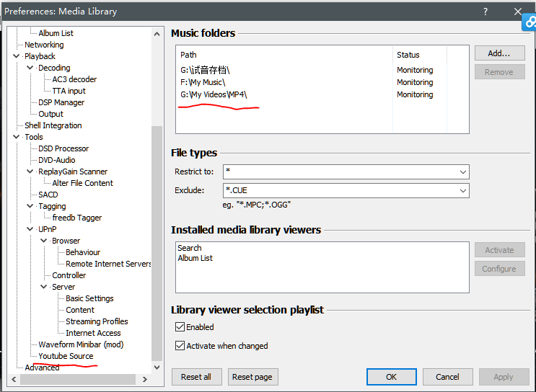Click Add... to add music folder
Viewport: 536px width, 392px height.
point(499,53)
